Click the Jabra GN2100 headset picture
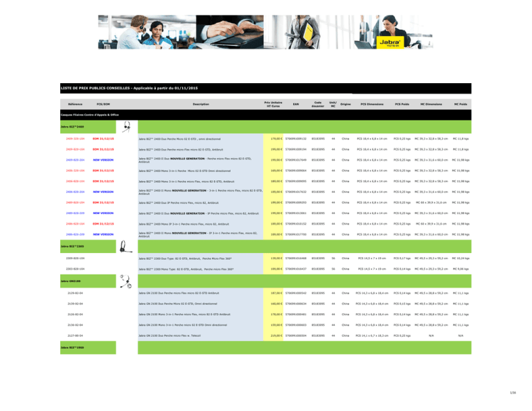This screenshot has width=532, height=411. (x=126, y=281)
